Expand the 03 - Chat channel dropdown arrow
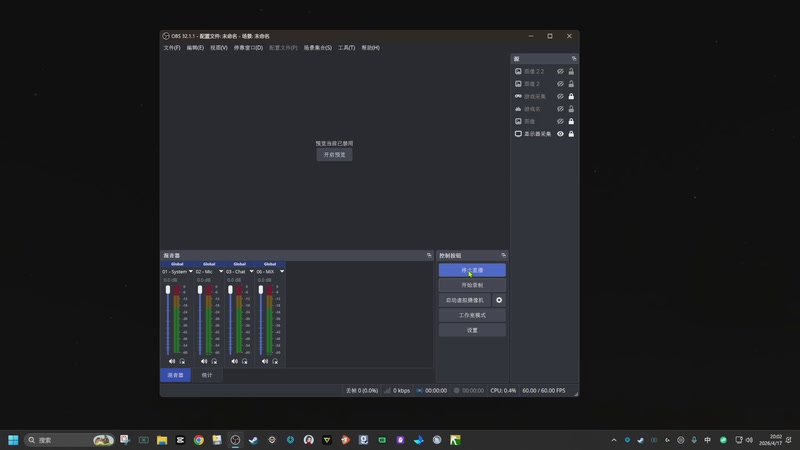800x450 pixels. click(252, 271)
